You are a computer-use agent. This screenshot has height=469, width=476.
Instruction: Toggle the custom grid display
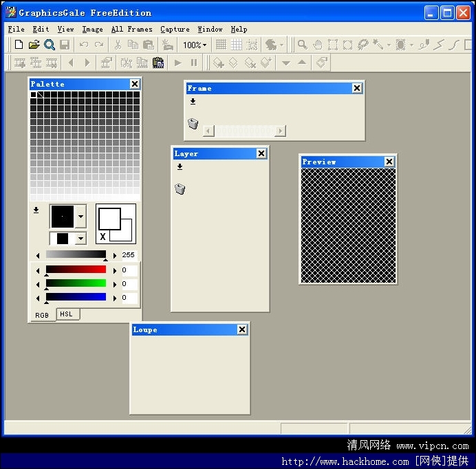click(237, 45)
